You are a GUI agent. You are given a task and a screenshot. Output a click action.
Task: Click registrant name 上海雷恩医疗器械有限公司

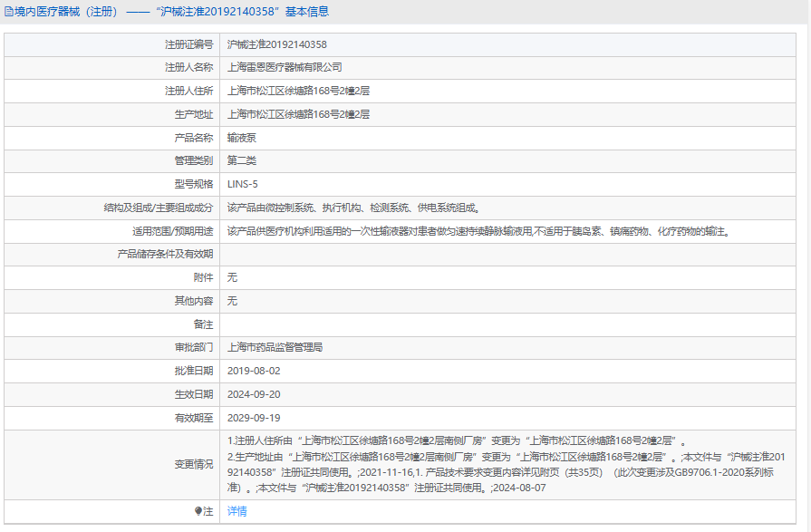(x=285, y=67)
